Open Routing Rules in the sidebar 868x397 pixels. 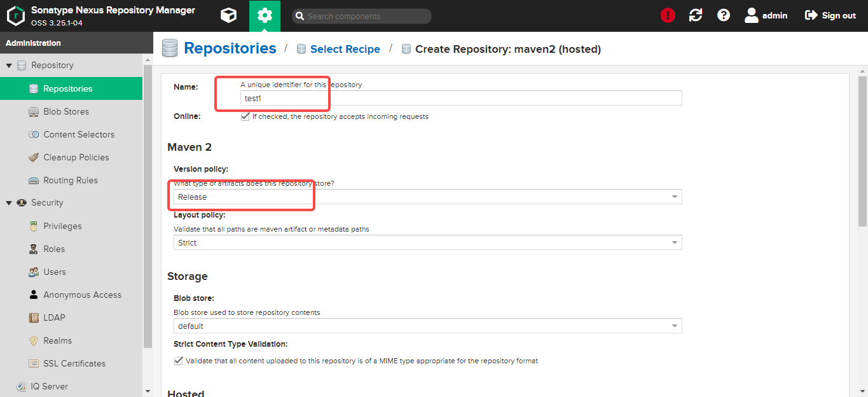tap(71, 180)
